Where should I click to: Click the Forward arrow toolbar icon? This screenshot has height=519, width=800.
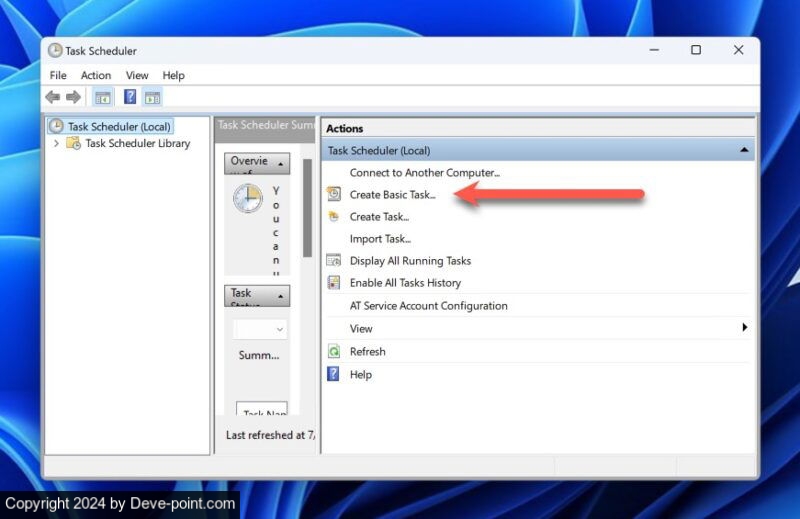click(x=73, y=97)
